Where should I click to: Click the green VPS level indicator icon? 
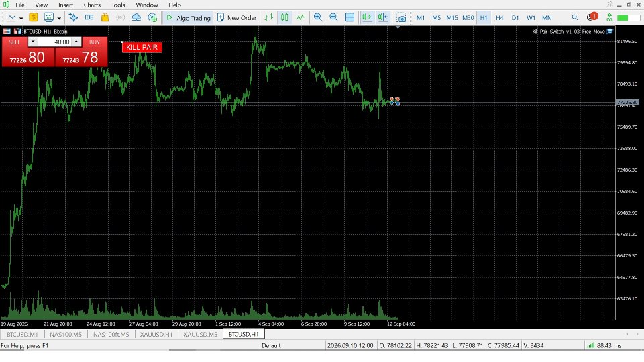tap(610, 17)
